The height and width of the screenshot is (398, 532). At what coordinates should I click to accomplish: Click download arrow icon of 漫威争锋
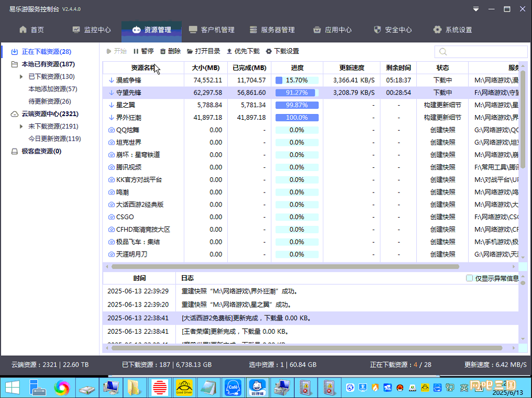tap(112, 81)
